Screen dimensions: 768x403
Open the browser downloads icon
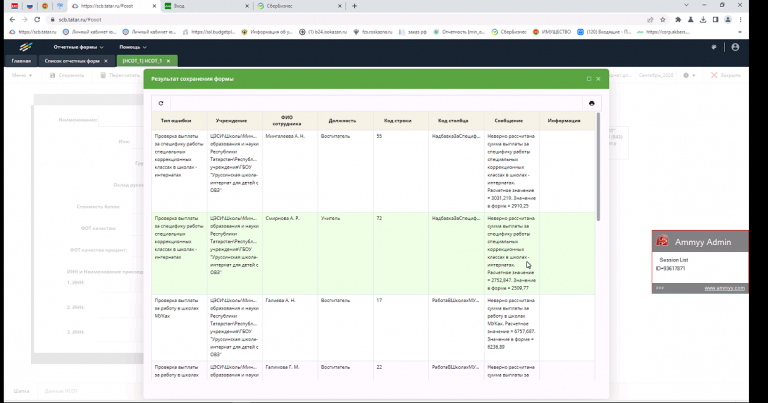(x=703, y=20)
